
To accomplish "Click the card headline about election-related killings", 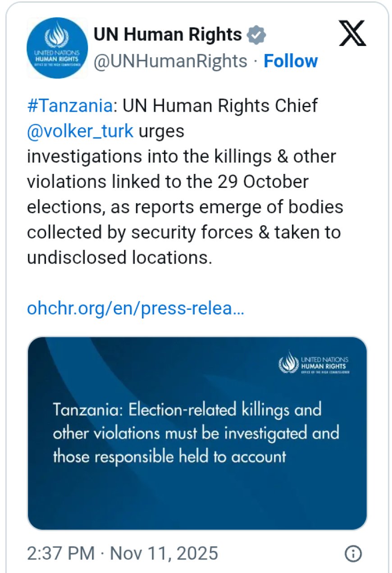I will point(196,433).
